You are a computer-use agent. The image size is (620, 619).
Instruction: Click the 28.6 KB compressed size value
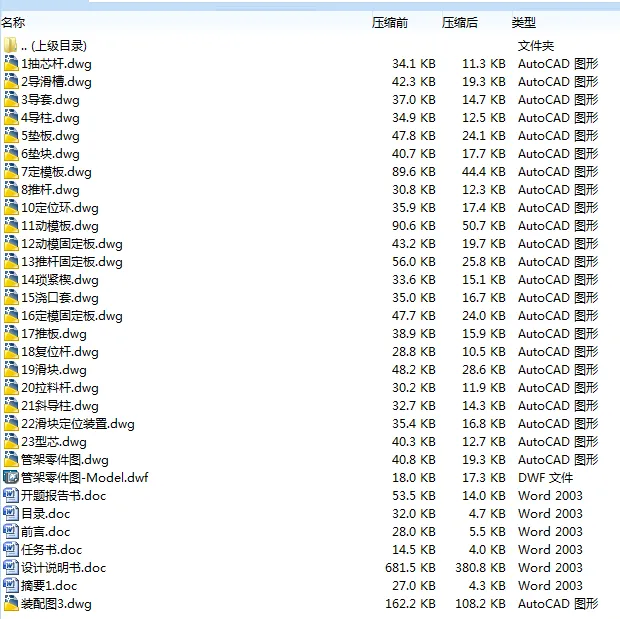point(484,370)
